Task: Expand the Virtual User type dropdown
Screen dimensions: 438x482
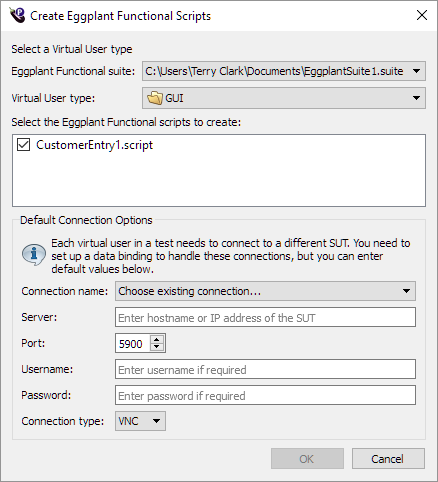Action: tap(284, 98)
